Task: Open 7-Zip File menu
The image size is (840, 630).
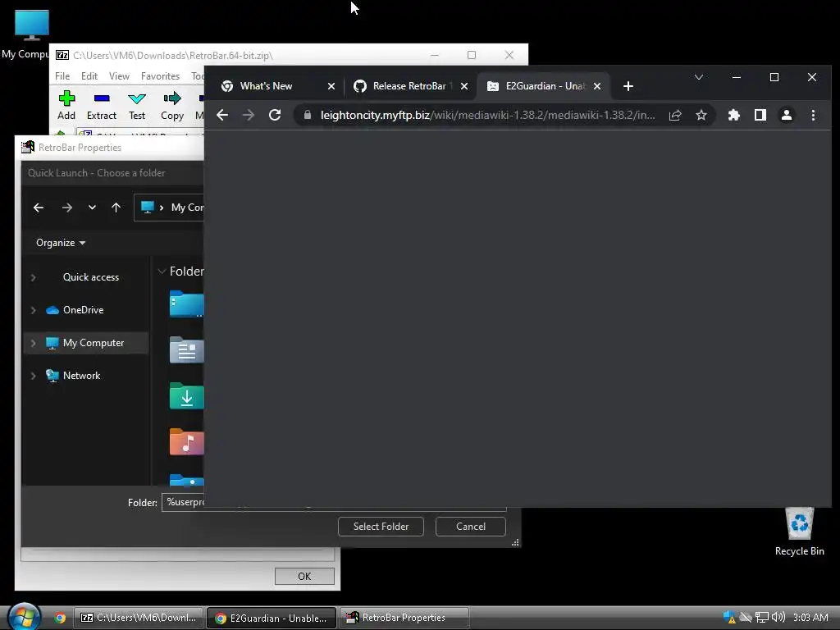Action: (62, 76)
